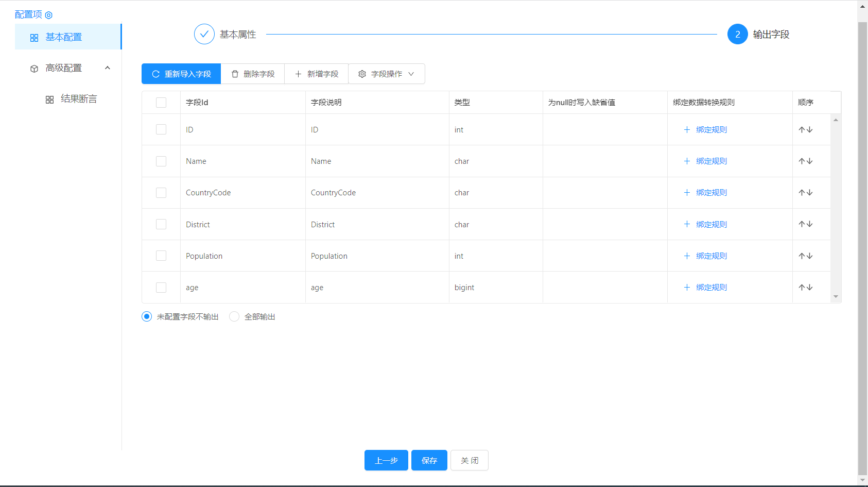The height and width of the screenshot is (487, 868).
Task: Collapse the 高级配置 section chevron
Action: (x=108, y=68)
